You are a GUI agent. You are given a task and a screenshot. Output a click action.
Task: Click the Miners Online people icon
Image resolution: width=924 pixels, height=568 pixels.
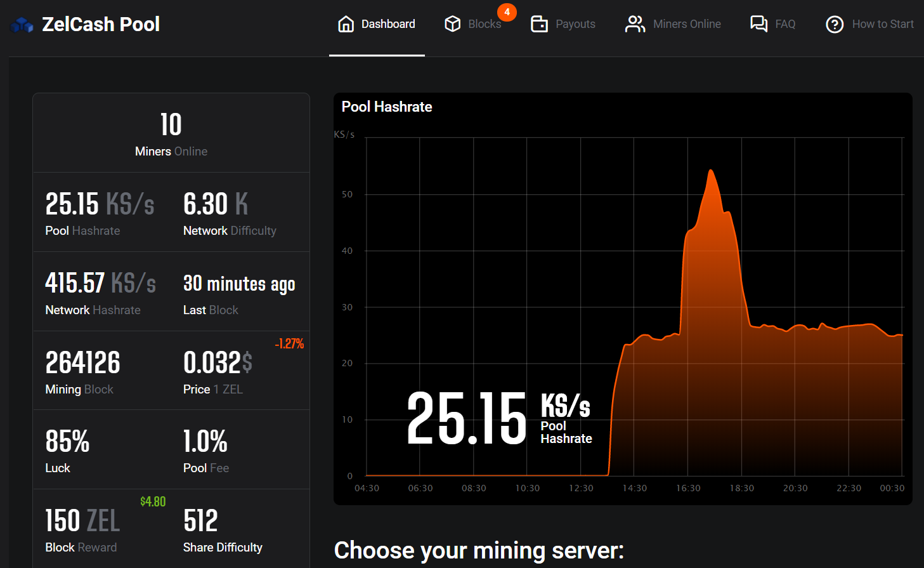[x=635, y=24]
